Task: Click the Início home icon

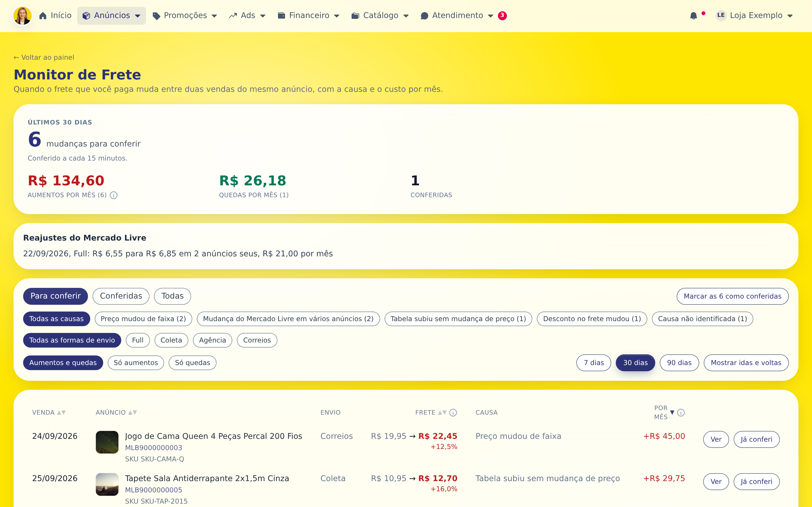Action: click(43, 16)
